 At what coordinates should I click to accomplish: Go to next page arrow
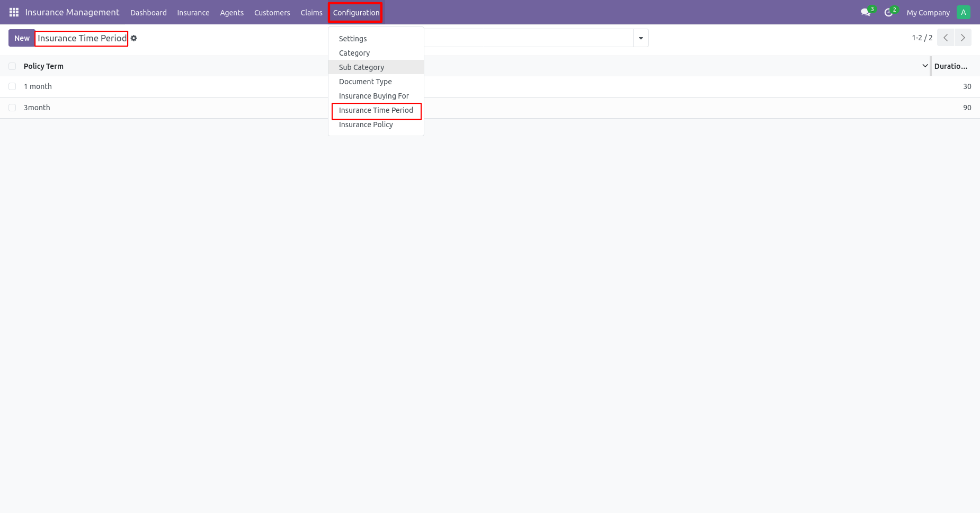pos(963,38)
